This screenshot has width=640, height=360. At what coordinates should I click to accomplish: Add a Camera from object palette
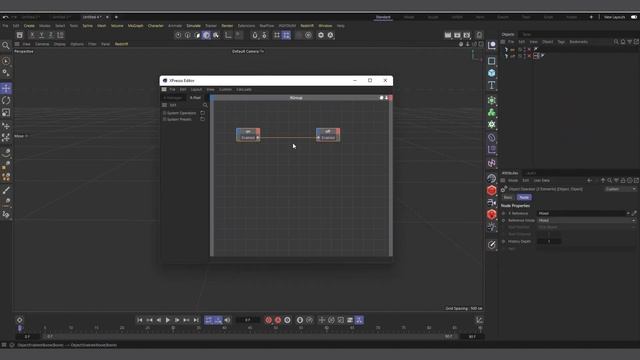point(491,202)
